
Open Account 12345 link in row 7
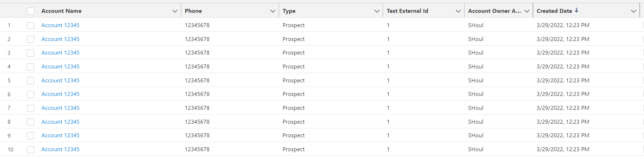(x=61, y=108)
